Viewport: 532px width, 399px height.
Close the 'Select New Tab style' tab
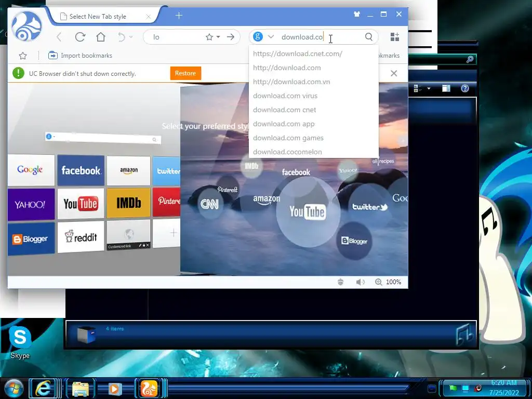[148, 16]
